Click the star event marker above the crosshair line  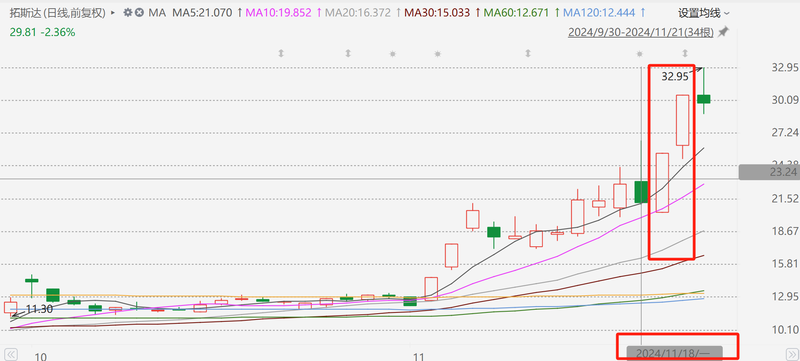640,53
